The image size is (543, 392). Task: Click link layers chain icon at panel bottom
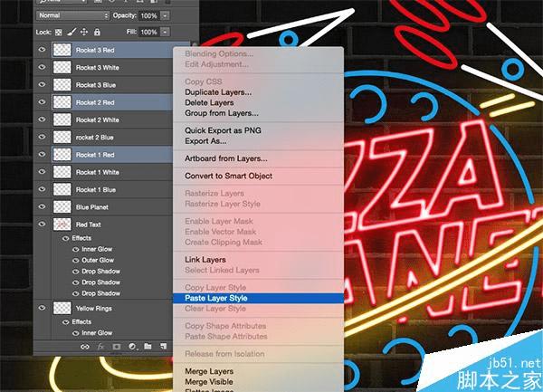tap(85, 347)
